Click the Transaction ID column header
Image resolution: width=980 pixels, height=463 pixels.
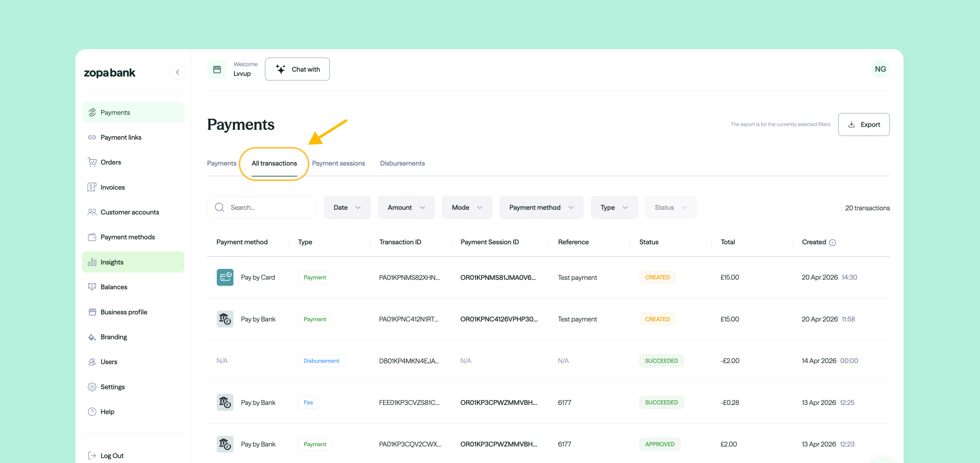tap(400, 242)
